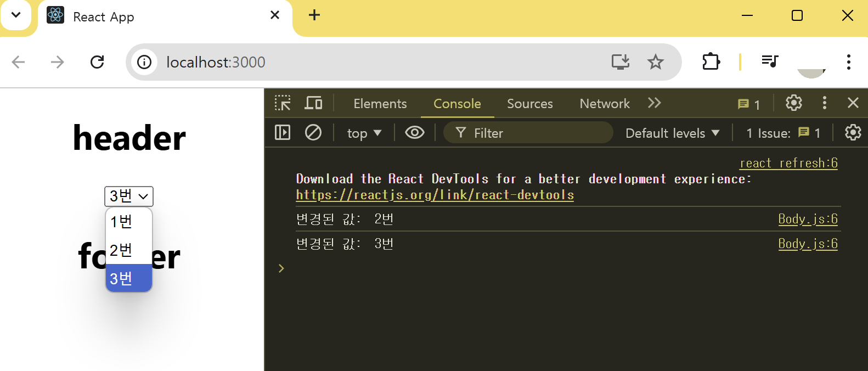Open Body.js:6 link for 3번 log
The width and height of the screenshot is (868, 371).
point(808,244)
